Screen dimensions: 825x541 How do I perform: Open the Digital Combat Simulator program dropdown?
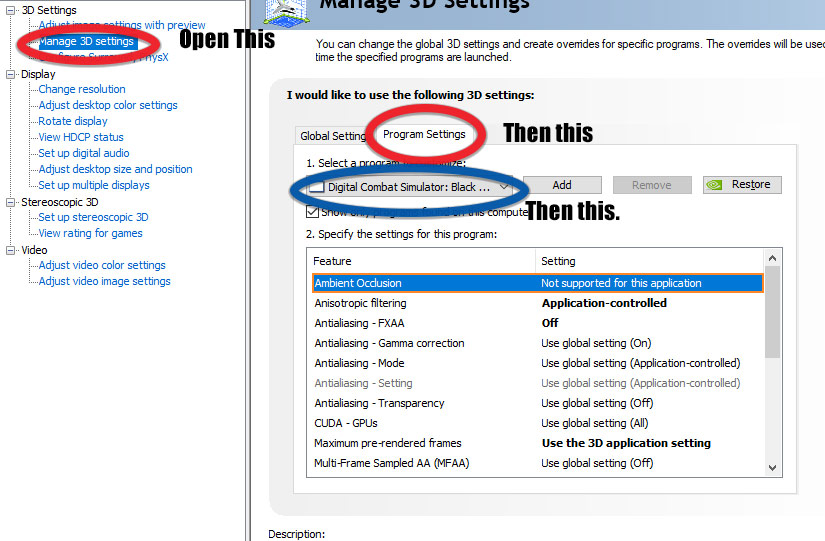pos(409,187)
